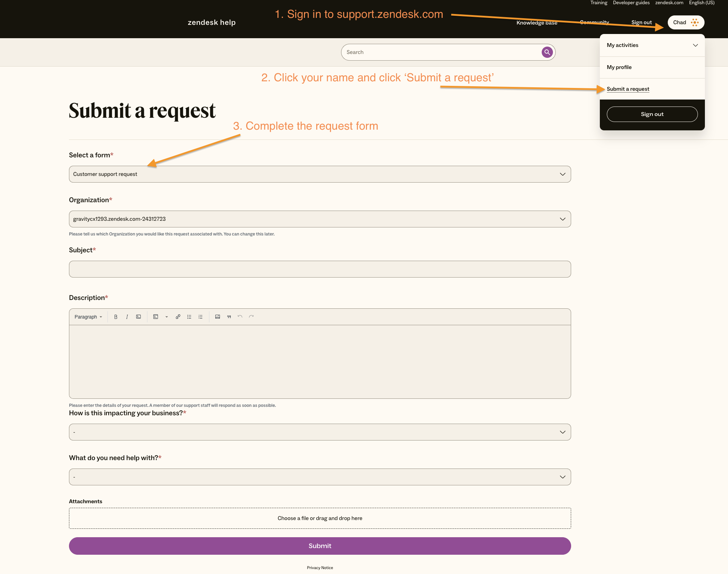
Task: Add a block quote in description
Action: click(x=229, y=317)
